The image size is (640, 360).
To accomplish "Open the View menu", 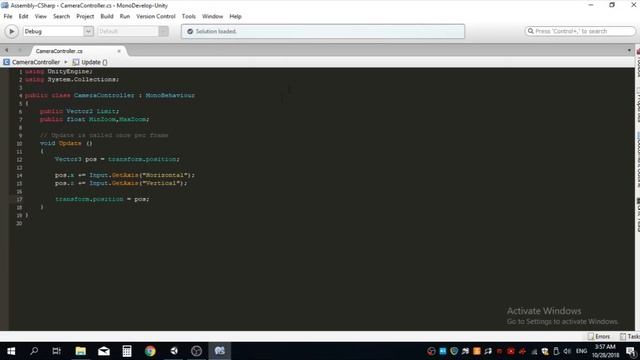I will click(x=40, y=16).
